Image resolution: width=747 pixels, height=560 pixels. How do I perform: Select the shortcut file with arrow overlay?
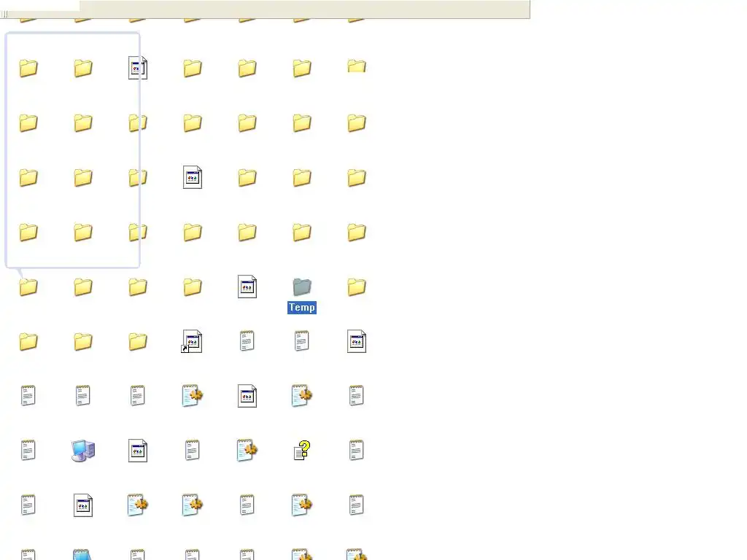pyautogui.click(x=192, y=341)
